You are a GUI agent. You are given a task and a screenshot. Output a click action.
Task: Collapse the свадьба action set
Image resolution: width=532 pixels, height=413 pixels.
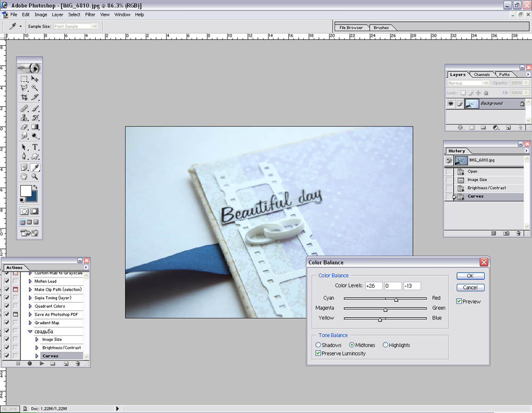(30, 331)
